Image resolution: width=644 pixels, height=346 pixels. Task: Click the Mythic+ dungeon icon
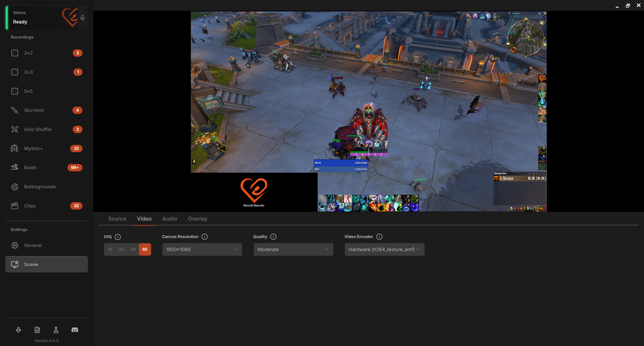pos(14,148)
